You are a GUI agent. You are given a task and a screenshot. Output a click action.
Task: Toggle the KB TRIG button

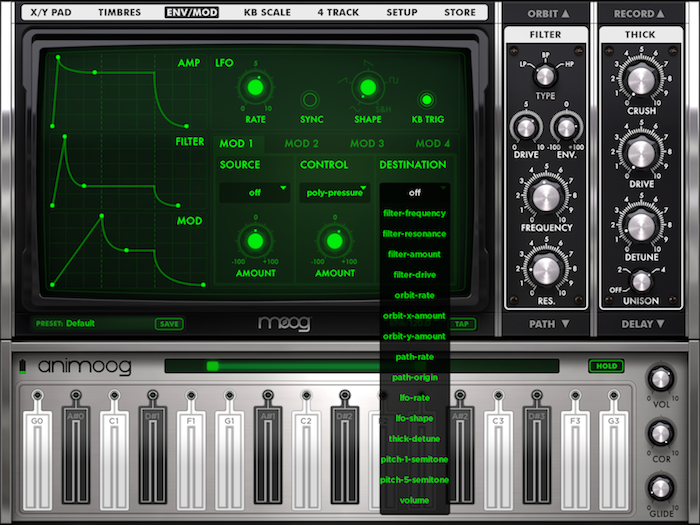pos(427,100)
